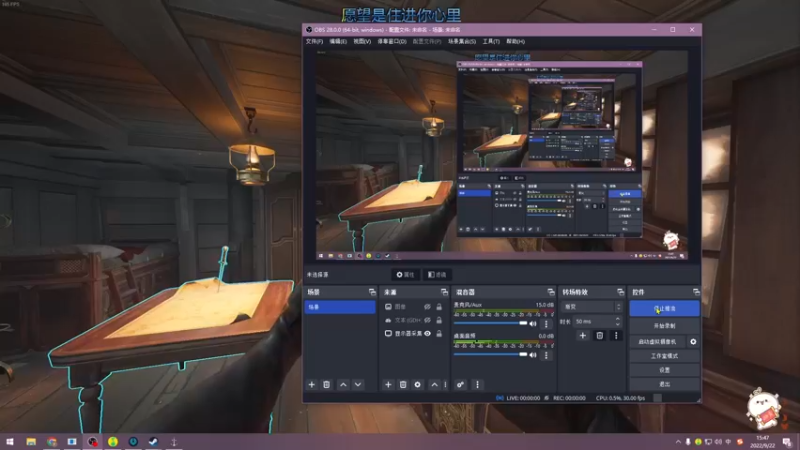Viewport: 800px width, 450px height.
Task: Adjust the Mic/Aux volume slider
Action: pos(490,323)
